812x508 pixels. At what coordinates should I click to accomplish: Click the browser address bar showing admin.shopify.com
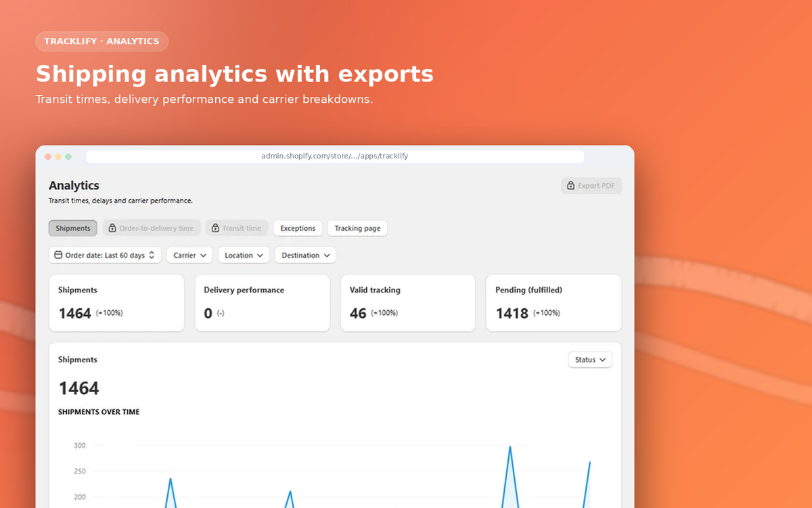tap(335, 156)
